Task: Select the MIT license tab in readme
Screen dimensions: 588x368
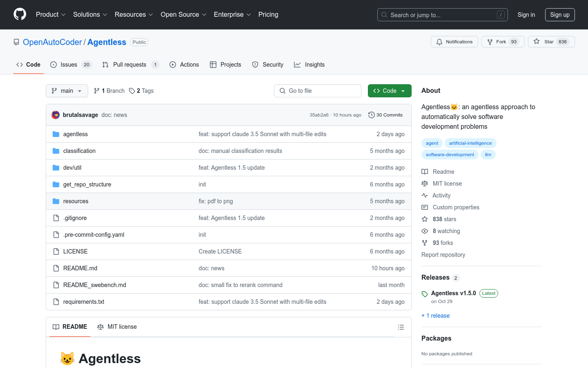Action: (x=117, y=327)
